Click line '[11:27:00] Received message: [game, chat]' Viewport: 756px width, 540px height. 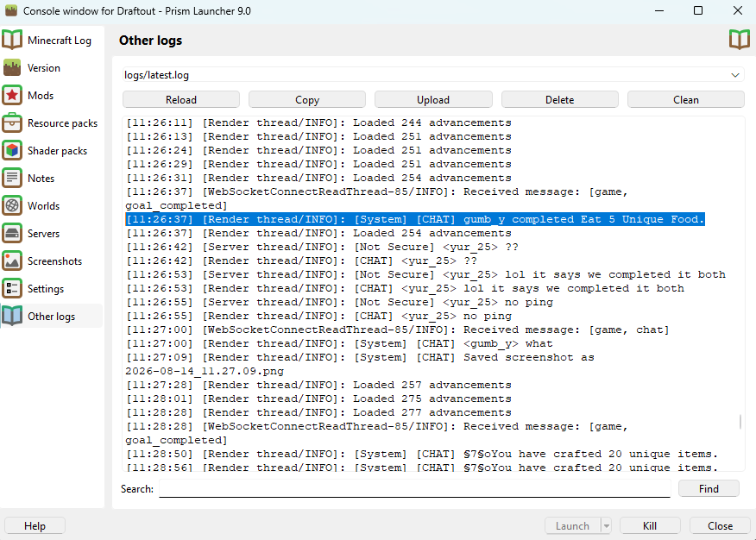pos(397,330)
